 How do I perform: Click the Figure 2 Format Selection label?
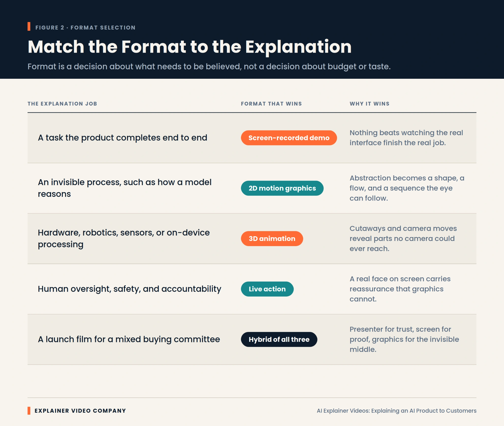point(85,28)
